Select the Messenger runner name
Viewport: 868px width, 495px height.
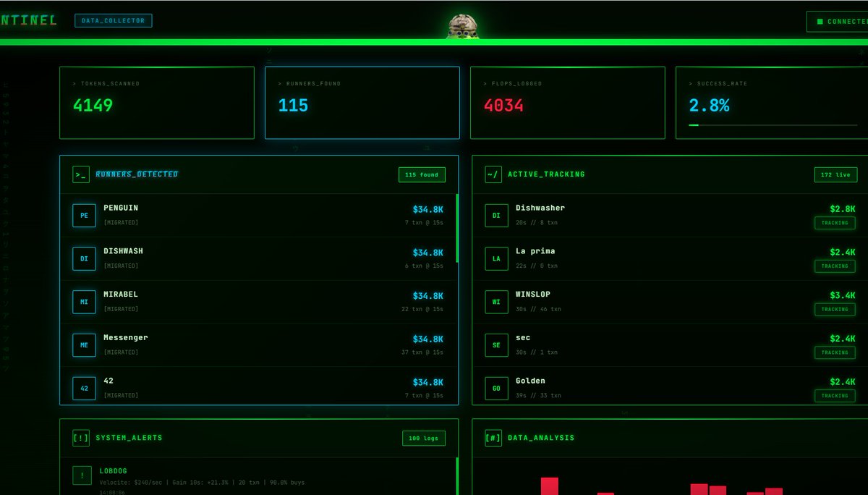click(126, 337)
